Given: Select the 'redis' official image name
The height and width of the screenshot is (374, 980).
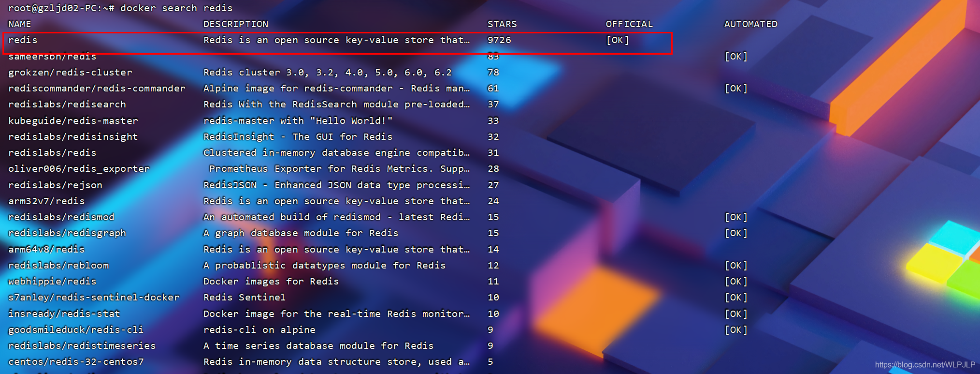Looking at the screenshot, I should tap(23, 40).
